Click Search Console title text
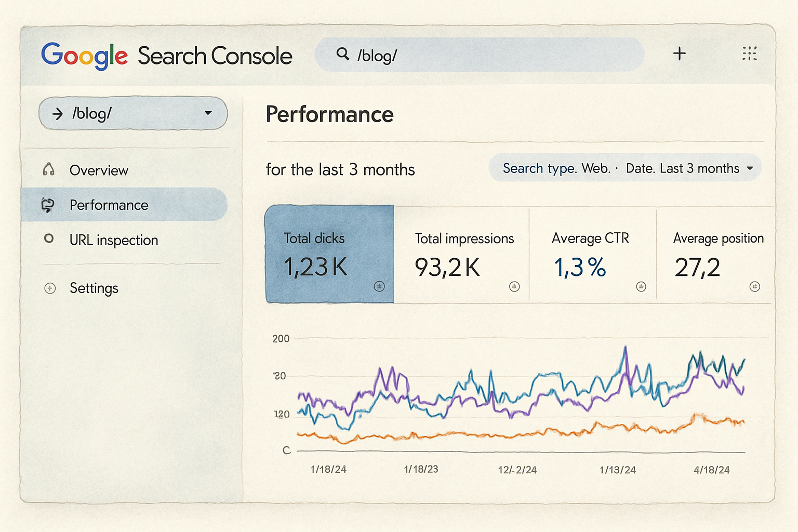Viewport: 798px width, 532px height. (215, 56)
